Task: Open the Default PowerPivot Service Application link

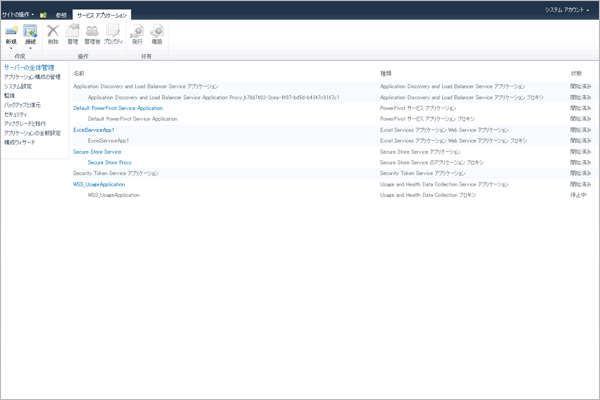Action: click(117, 108)
